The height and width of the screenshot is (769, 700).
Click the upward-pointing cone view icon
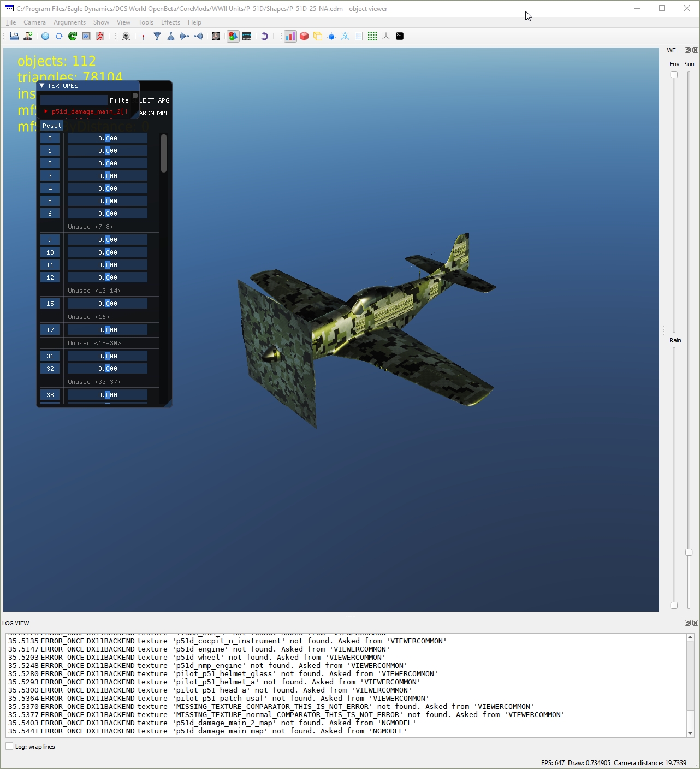(x=171, y=36)
